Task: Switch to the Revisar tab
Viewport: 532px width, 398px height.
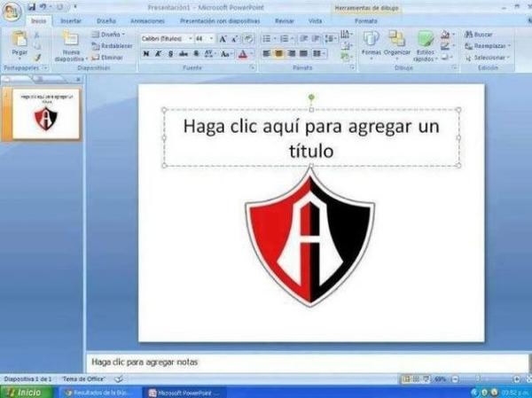Action: (285, 21)
